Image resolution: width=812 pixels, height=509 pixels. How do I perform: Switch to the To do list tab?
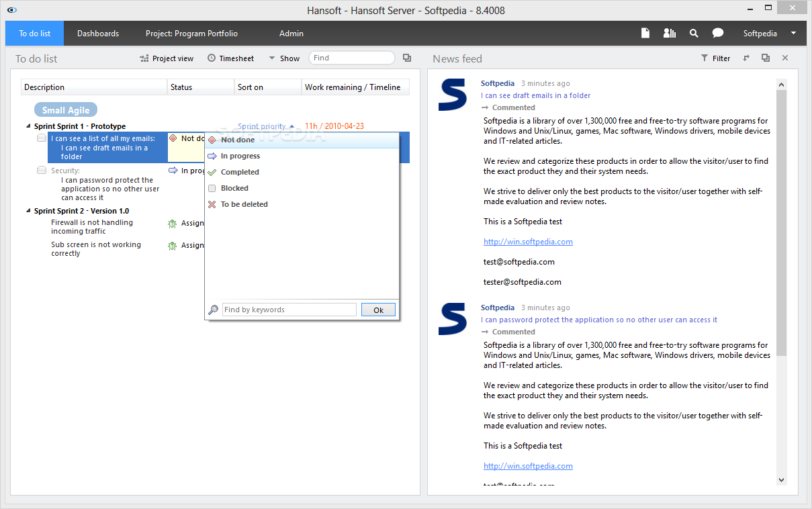pyautogui.click(x=34, y=33)
